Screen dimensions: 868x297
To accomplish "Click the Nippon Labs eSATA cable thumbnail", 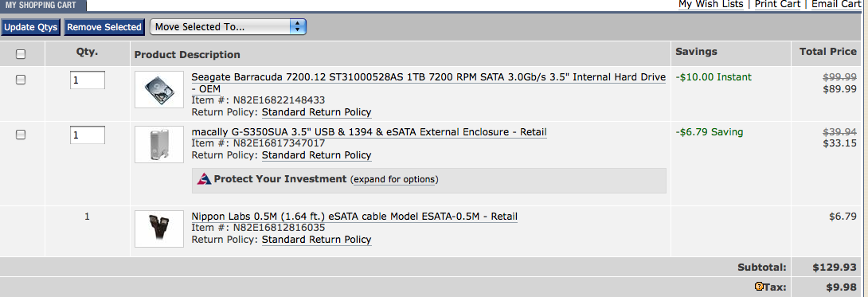I will click(159, 229).
